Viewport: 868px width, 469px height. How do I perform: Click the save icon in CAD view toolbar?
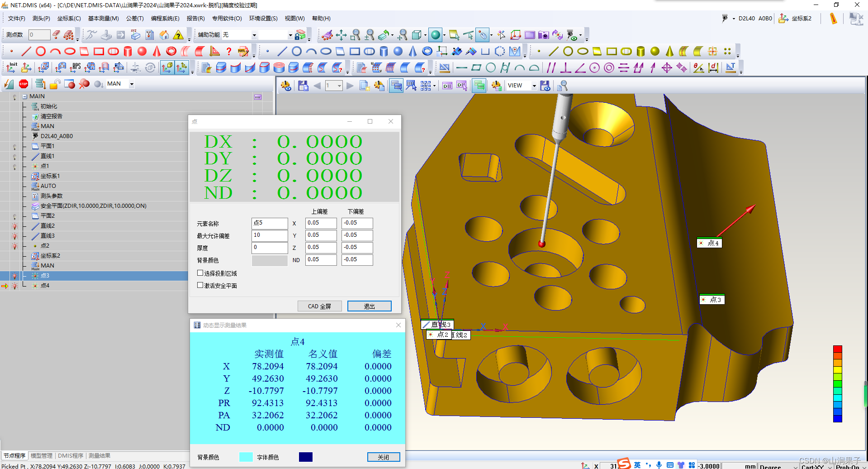point(303,86)
